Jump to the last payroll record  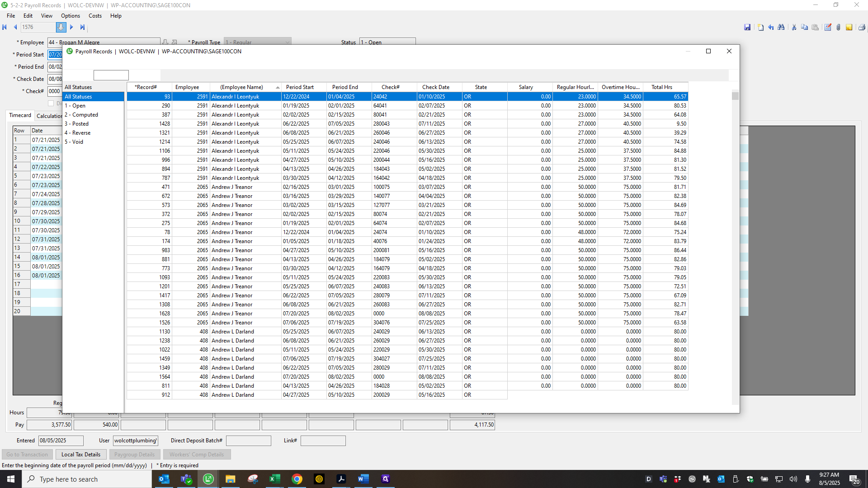tap(82, 27)
